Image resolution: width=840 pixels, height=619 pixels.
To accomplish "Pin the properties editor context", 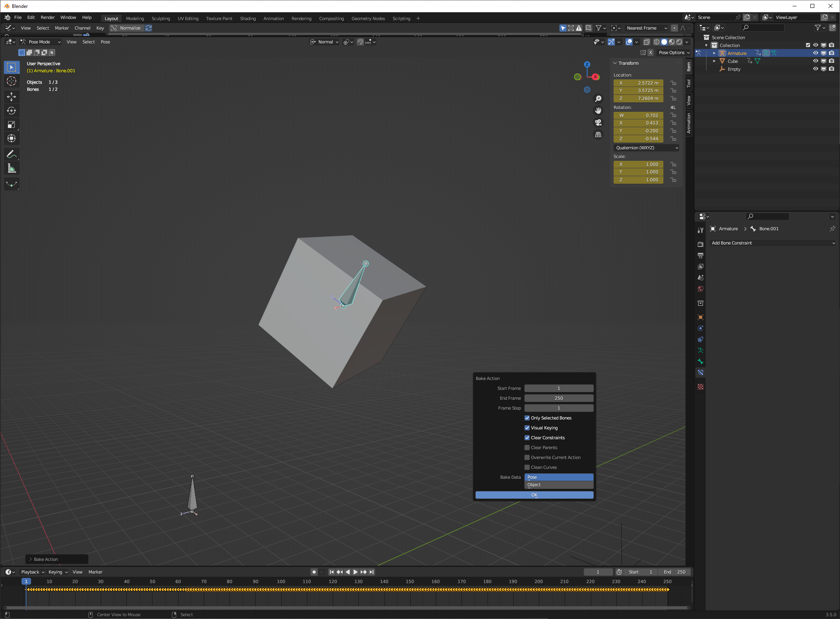I will pos(832,229).
